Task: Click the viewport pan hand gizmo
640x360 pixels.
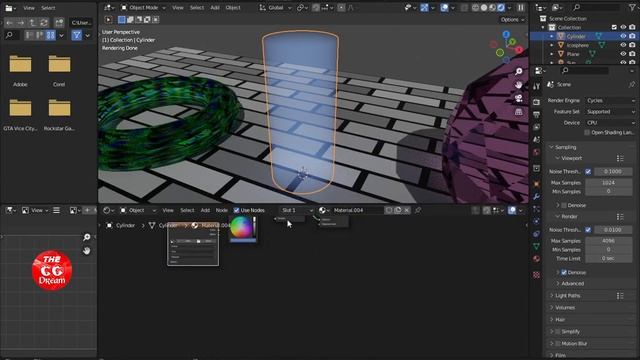Action: pos(518,85)
